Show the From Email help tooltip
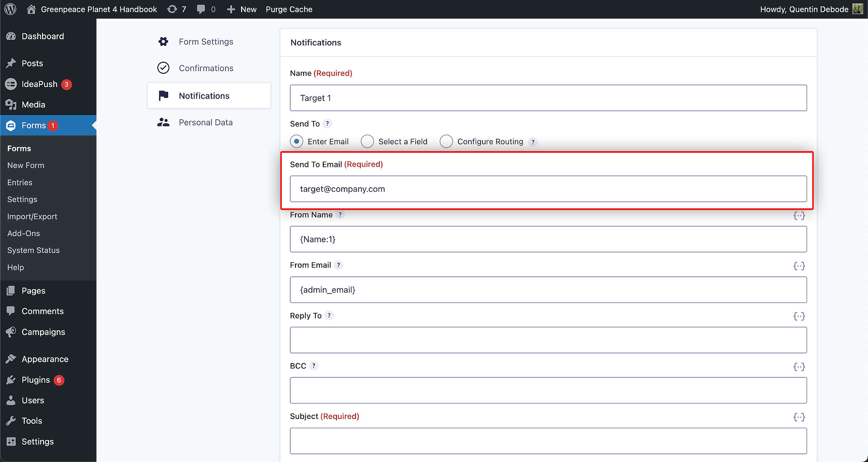Viewport: 868px width, 462px height. [x=338, y=265]
